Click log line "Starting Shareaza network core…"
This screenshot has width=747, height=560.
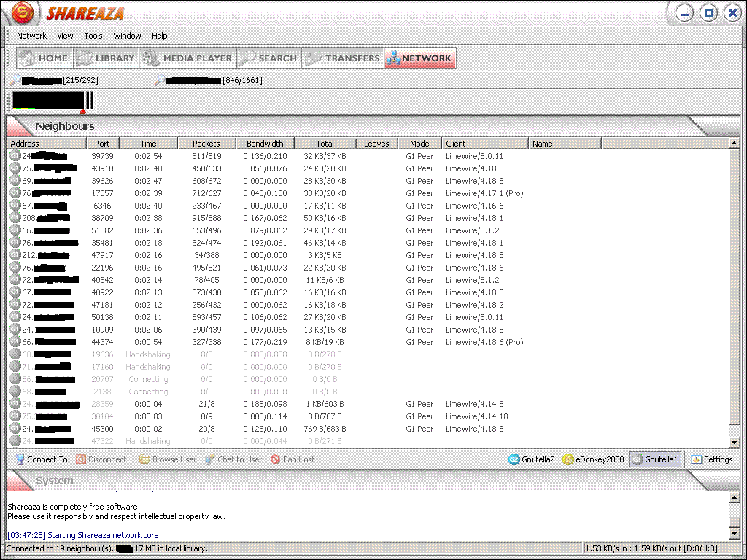(107, 535)
